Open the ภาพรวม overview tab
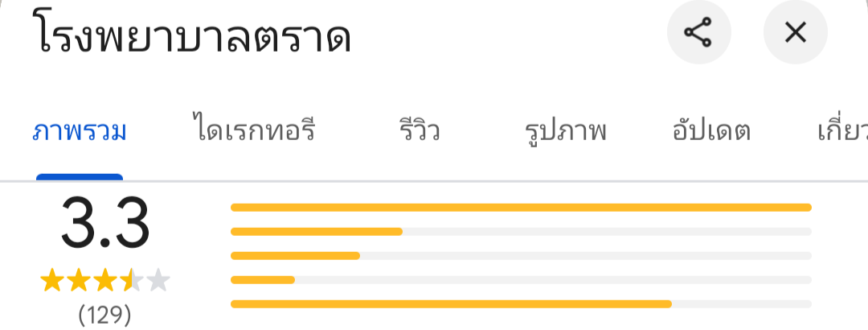 [x=80, y=130]
